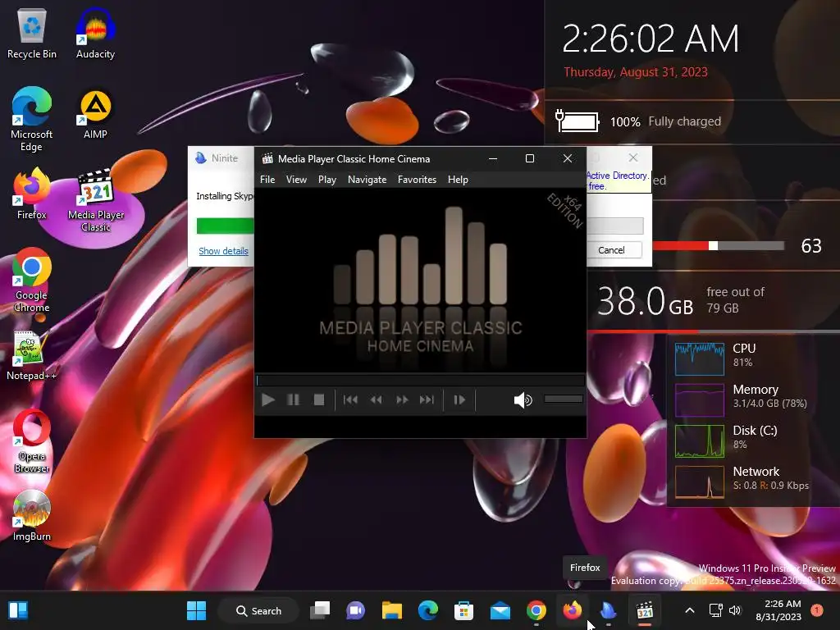
Task: Click 'Thursday, August 31, 2023' date text
Action: (636, 72)
